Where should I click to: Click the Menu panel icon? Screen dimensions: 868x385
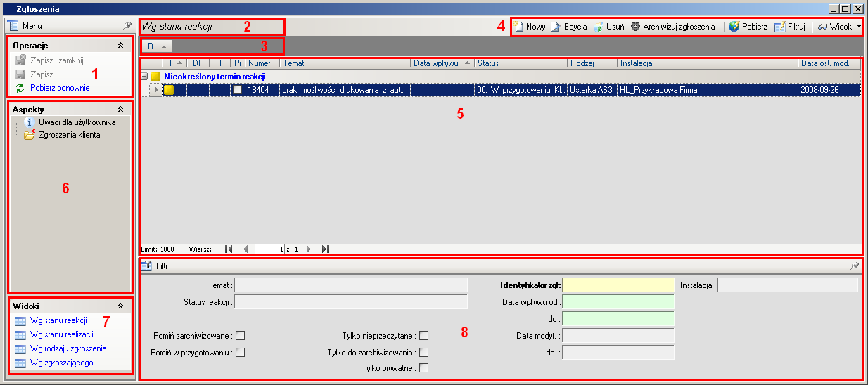[x=13, y=25]
